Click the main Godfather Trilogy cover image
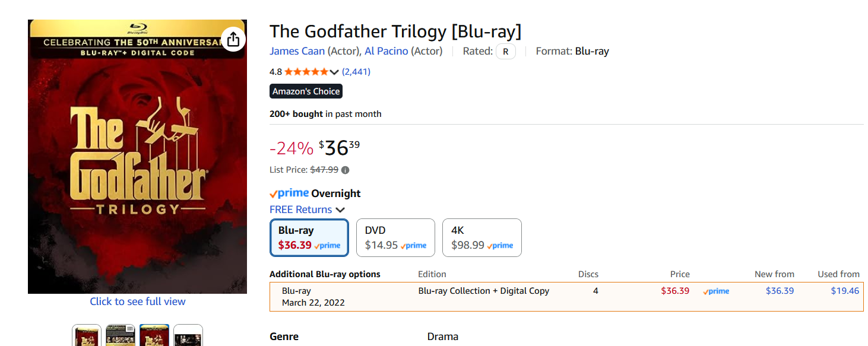 pyautogui.click(x=138, y=157)
